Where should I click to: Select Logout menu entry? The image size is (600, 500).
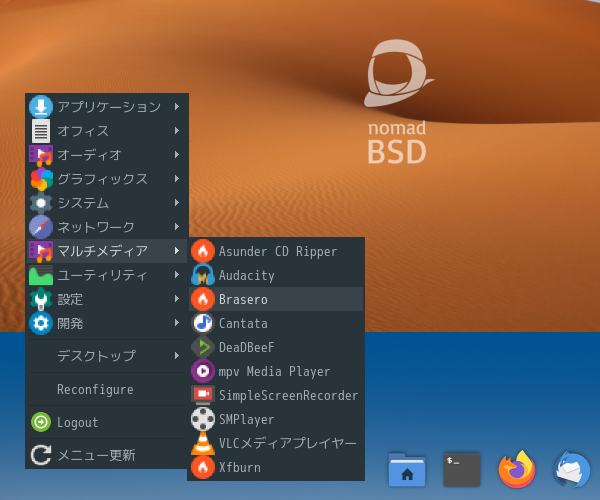tap(107, 422)
